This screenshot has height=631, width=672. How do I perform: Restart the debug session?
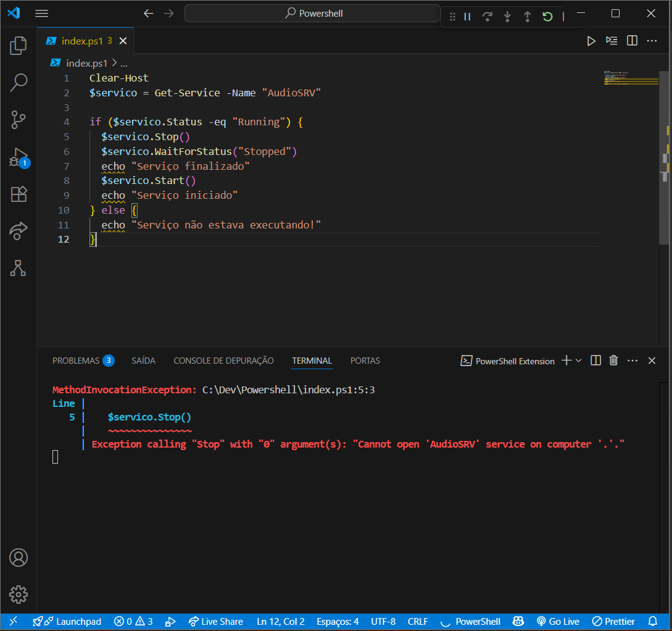[547, 17]
